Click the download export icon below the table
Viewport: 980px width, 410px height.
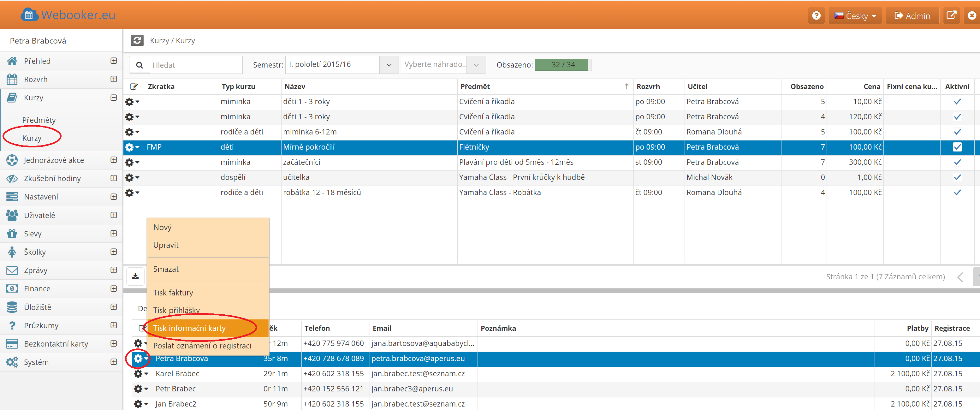click(135, 276)
